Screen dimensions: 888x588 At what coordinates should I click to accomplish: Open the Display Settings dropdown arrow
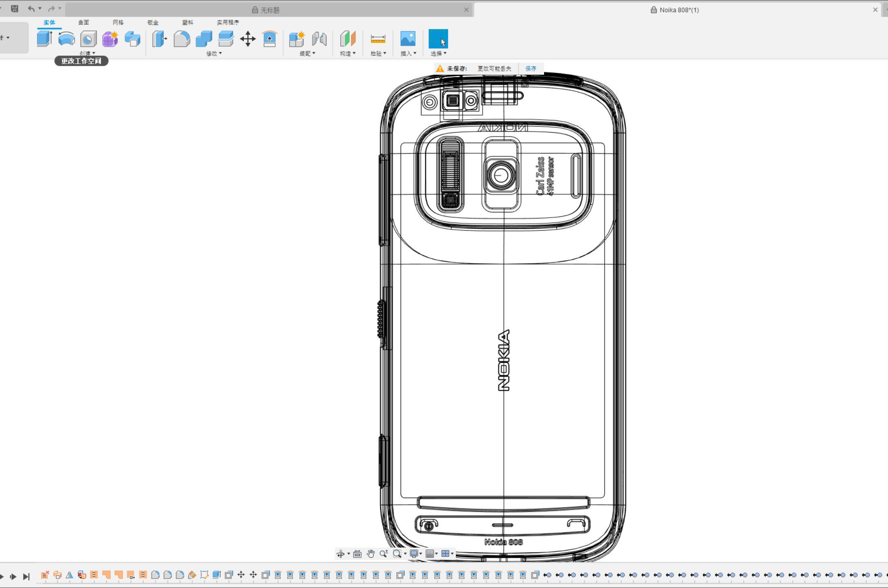[x=421, y=554]
